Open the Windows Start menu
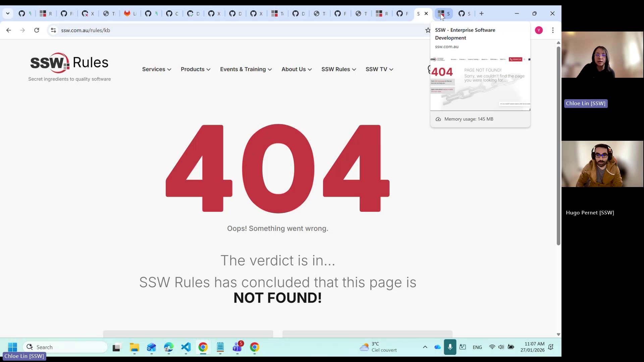This screenshot has width=644, height=362. click(12, 347)
